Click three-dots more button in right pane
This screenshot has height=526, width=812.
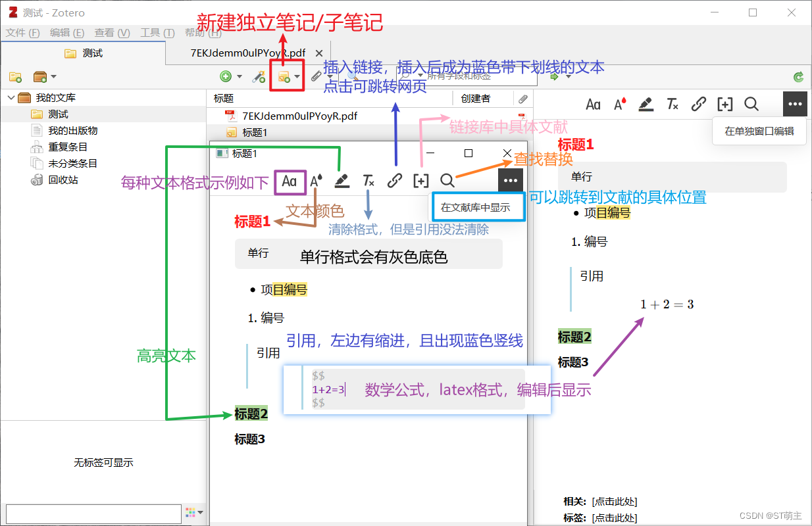[x=795, y=104]
